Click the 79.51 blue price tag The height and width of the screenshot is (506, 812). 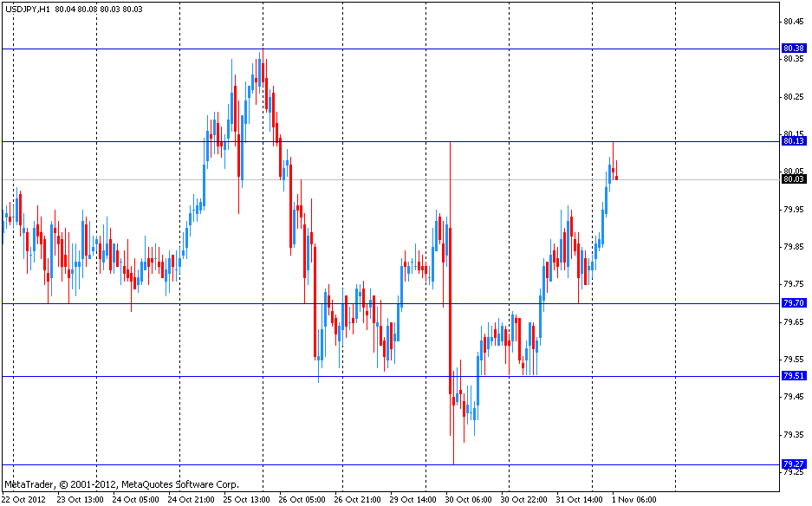[793, 376]
